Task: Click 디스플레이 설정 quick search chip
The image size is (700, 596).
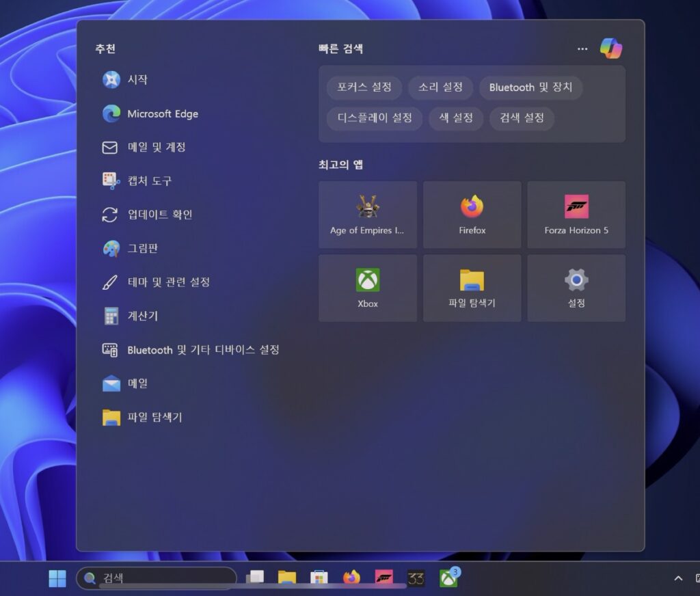Action: tap(375, 118)
